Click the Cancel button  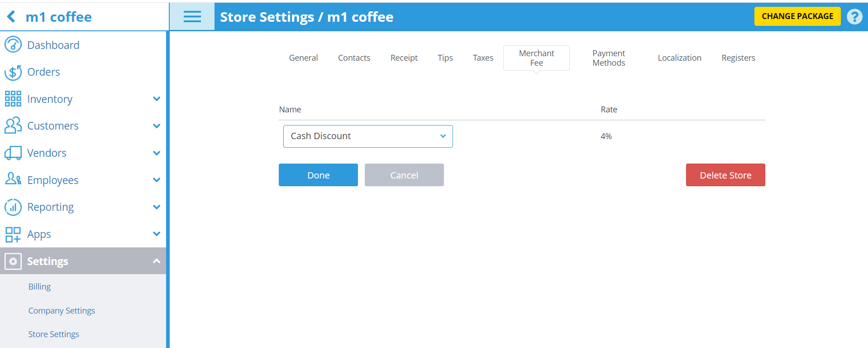(x=404, y=175)
